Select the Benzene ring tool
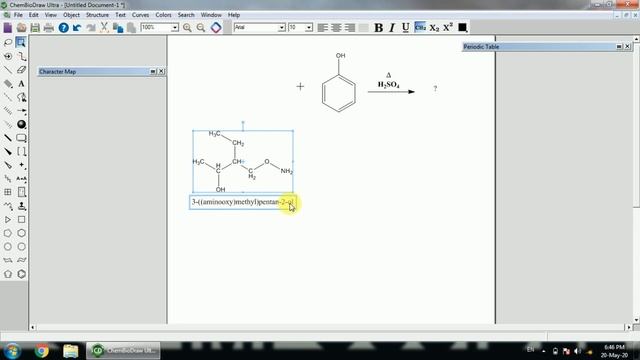The width and height of the screenshot is (640, 360). [22, 274]
